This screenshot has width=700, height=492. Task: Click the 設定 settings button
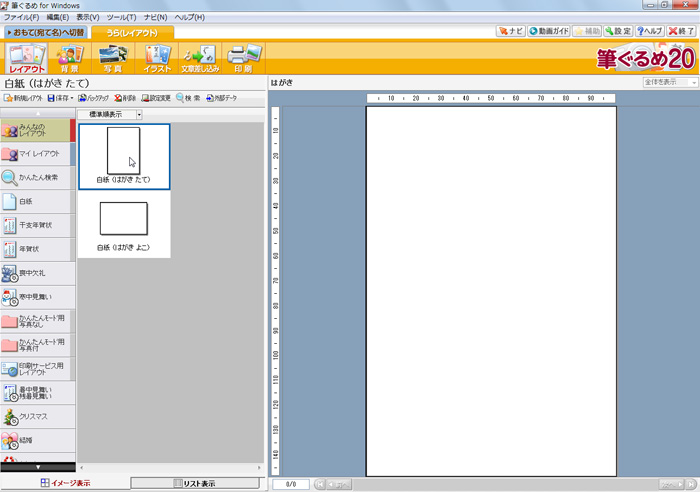618,31
